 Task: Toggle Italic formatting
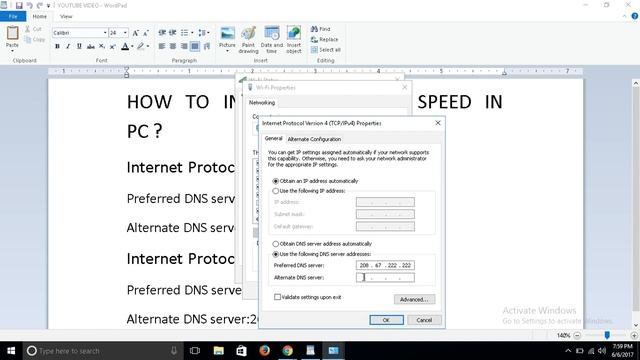(x=68, y=47)
